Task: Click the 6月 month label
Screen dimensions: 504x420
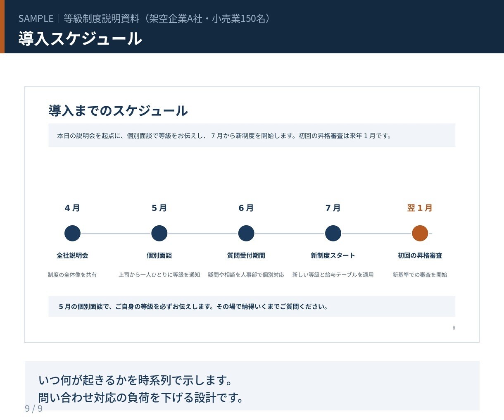Action: pyautogui.click(x=246, y=208)
